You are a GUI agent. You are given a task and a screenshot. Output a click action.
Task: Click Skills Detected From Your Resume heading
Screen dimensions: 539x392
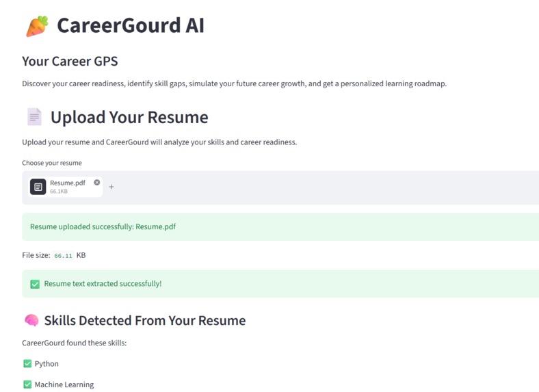(145, 320)
